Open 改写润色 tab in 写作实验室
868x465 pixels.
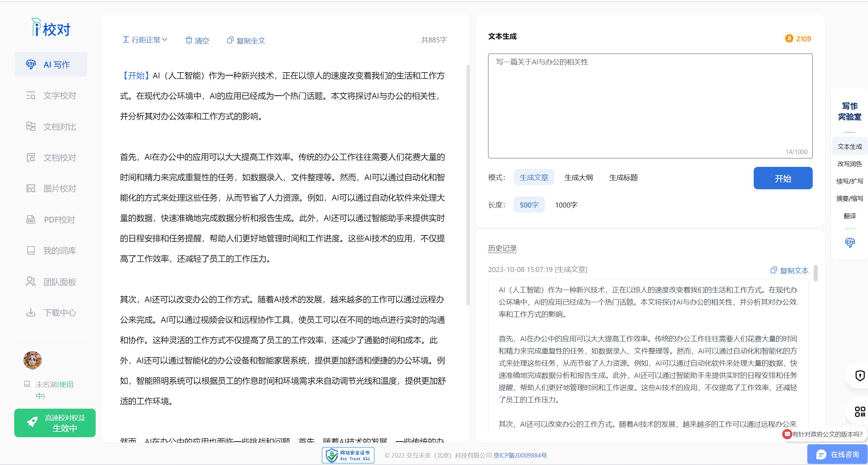pos(849,164)
